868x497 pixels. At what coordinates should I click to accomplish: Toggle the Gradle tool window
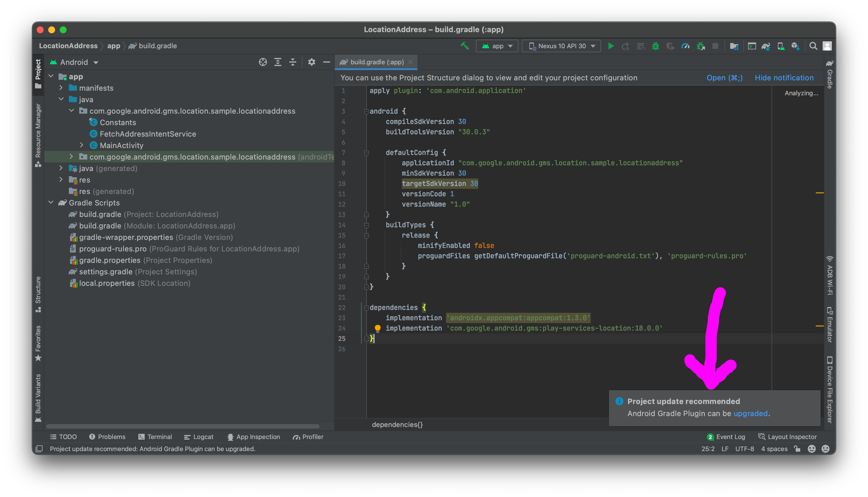[830, 74]
